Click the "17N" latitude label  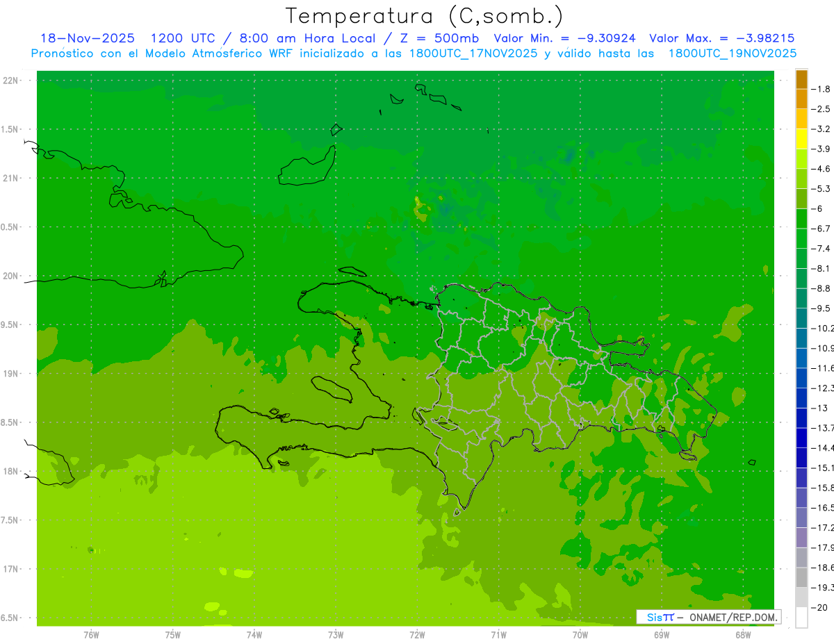pyautogui.click(x=12, y=569)
